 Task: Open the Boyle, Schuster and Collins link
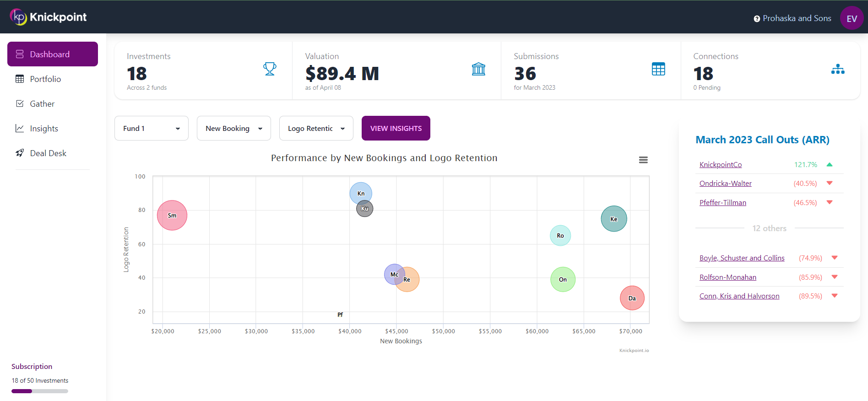tap(742, 258)
